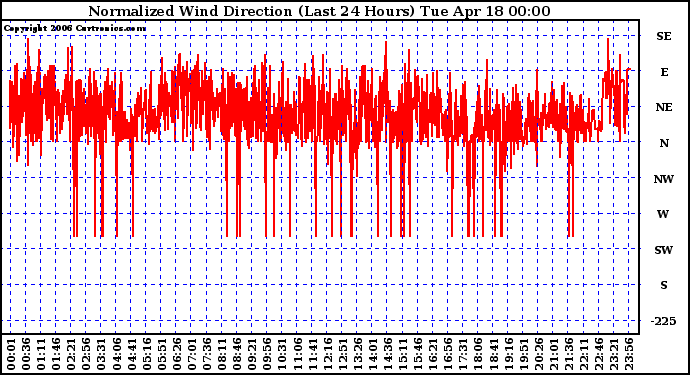
Task: Click the -225 axis label
Action: pyautogui.click(x=664, y=321)
